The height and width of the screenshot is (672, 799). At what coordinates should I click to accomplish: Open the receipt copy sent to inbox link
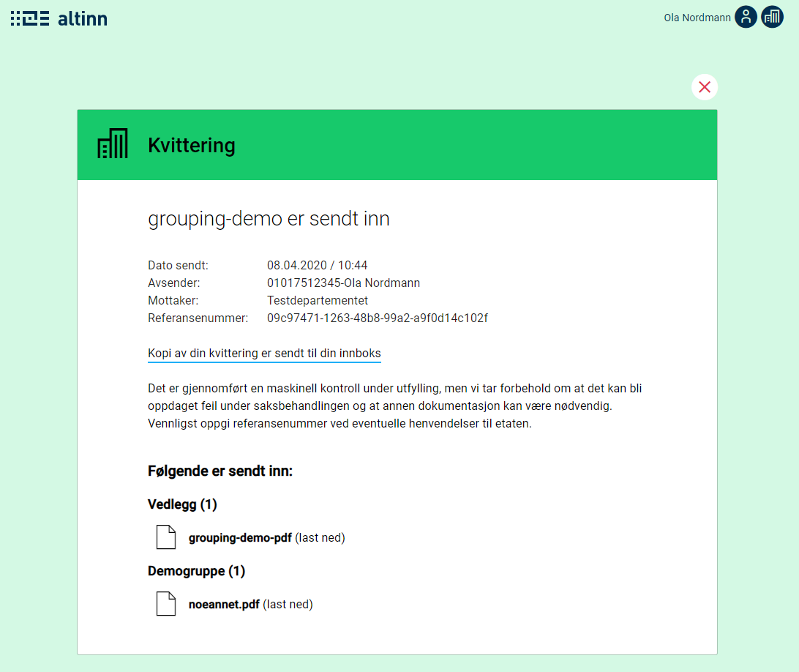point(264,354)
